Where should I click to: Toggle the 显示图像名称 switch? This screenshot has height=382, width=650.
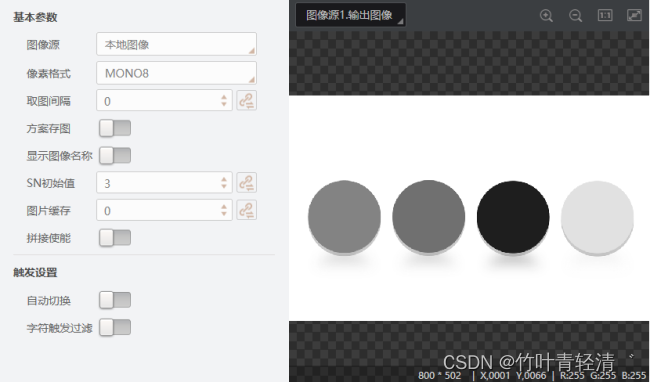click(x=115, y=155)
